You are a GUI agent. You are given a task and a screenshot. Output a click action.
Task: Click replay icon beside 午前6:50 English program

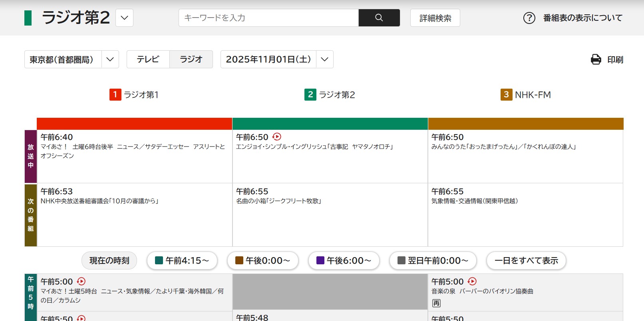coord(277,137)
